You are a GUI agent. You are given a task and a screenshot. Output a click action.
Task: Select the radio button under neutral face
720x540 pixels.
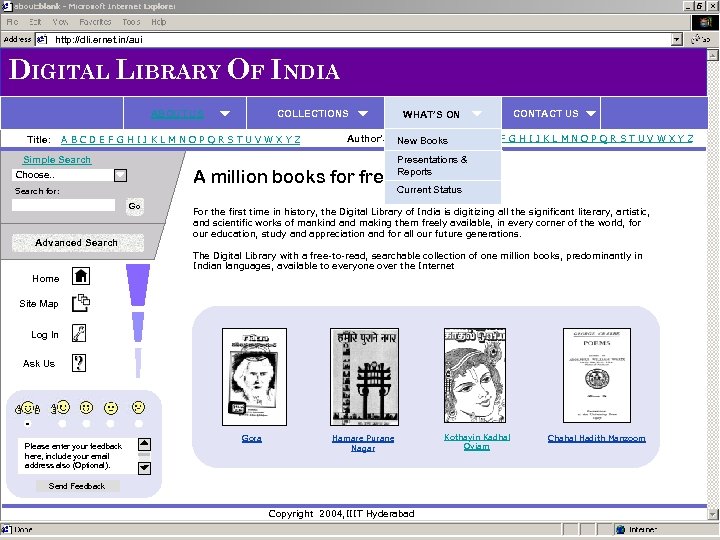110,424
